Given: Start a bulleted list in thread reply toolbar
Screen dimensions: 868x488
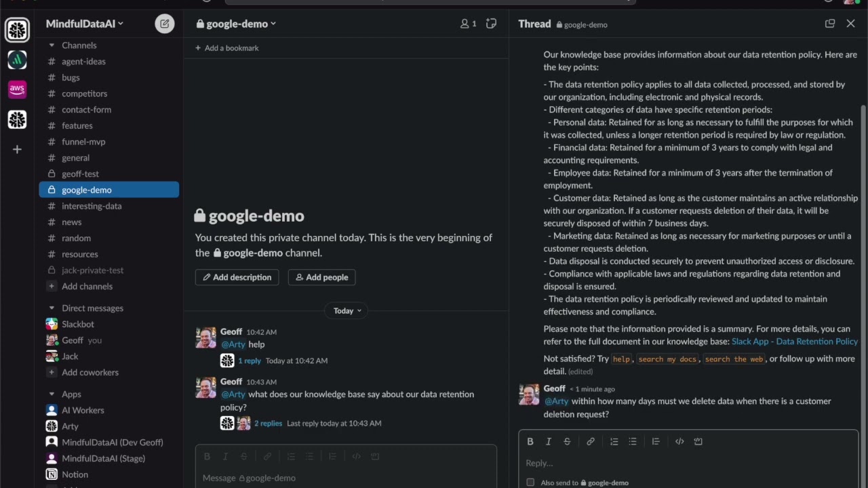Looking at the screenshot, I should (x=632, y=441).
